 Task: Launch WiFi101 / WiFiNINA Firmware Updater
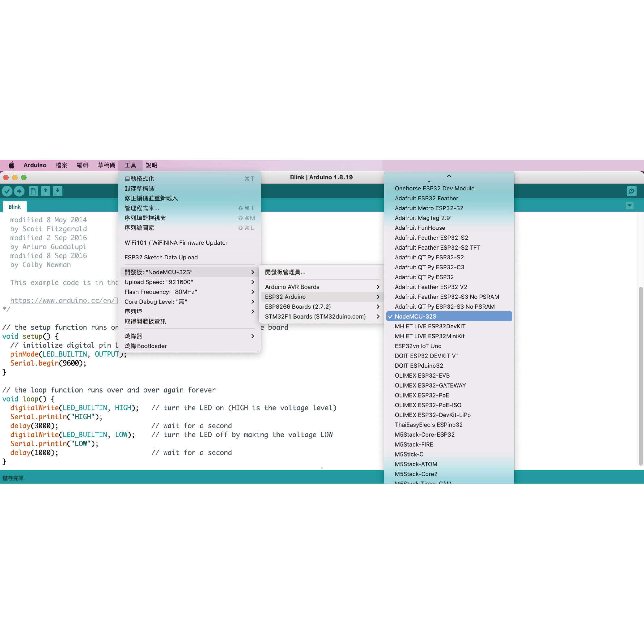(x=189, y=243)
